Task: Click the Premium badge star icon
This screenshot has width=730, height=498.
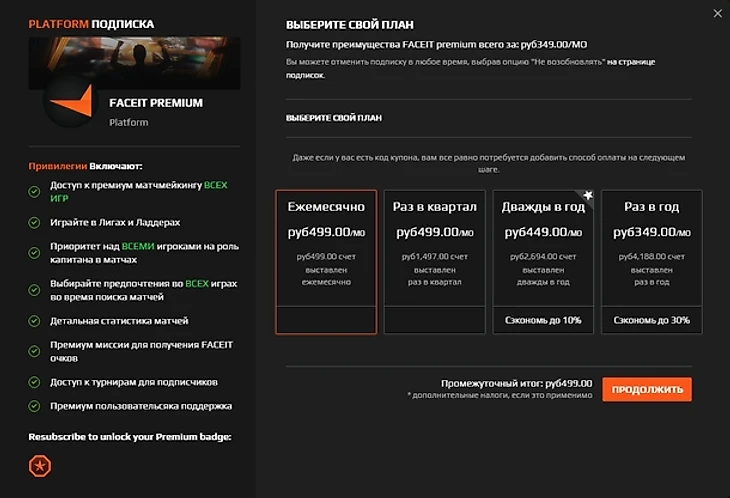Action: (x=40, y=466)
